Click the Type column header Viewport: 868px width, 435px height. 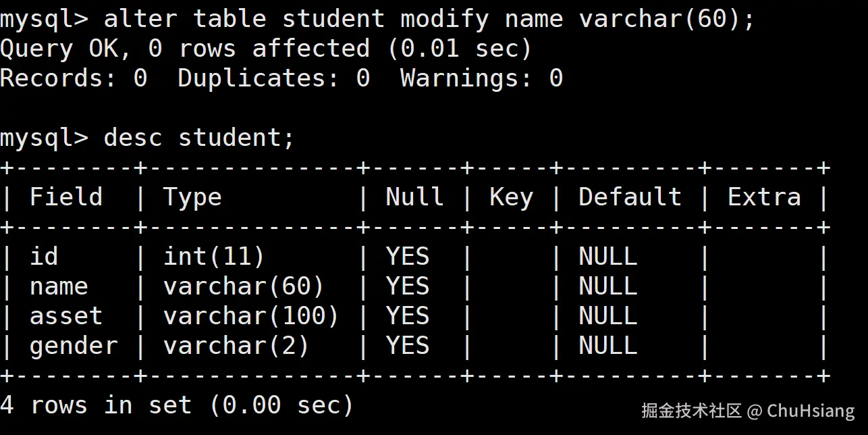click(192, 197)
